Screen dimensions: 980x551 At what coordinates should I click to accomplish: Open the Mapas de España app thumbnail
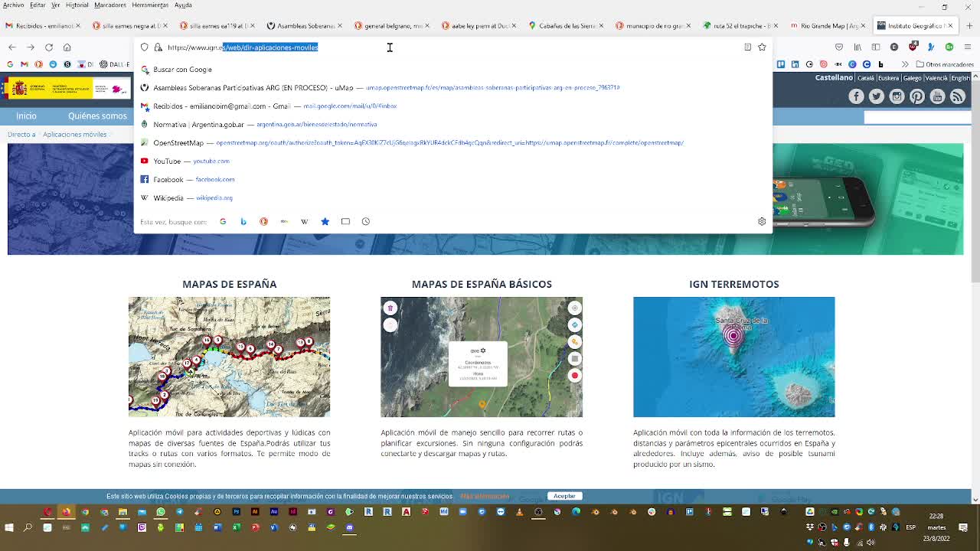tap(229, 357)
